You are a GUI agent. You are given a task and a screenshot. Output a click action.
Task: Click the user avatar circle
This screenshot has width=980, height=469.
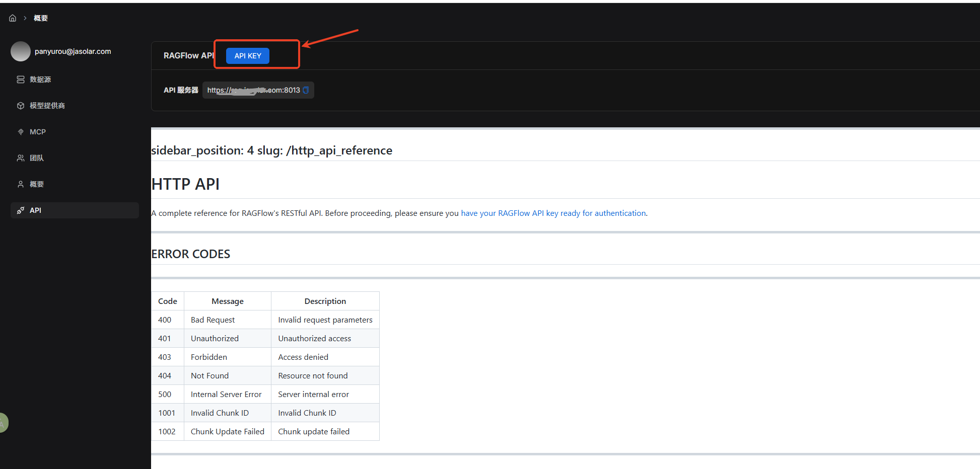pos(21,51)
